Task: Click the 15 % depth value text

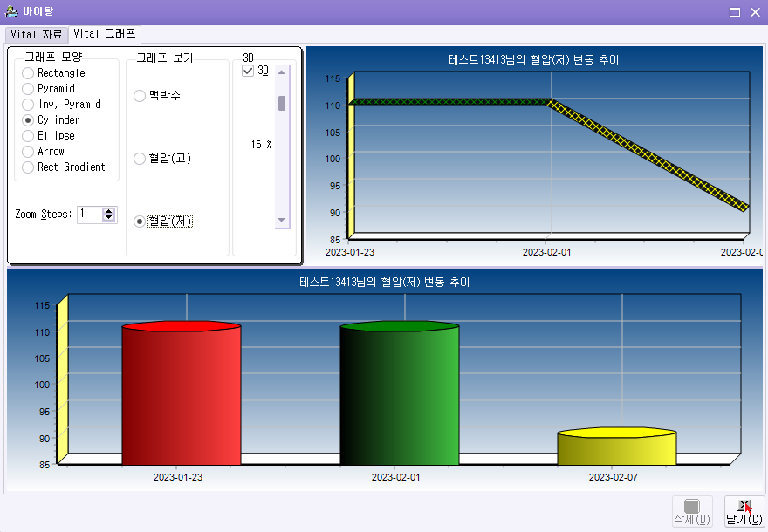Action: coord(261,145)
